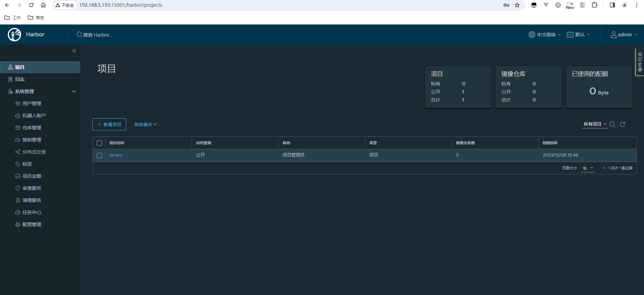
Task: Click the admin user icon
Action: [x=613, y=35]
